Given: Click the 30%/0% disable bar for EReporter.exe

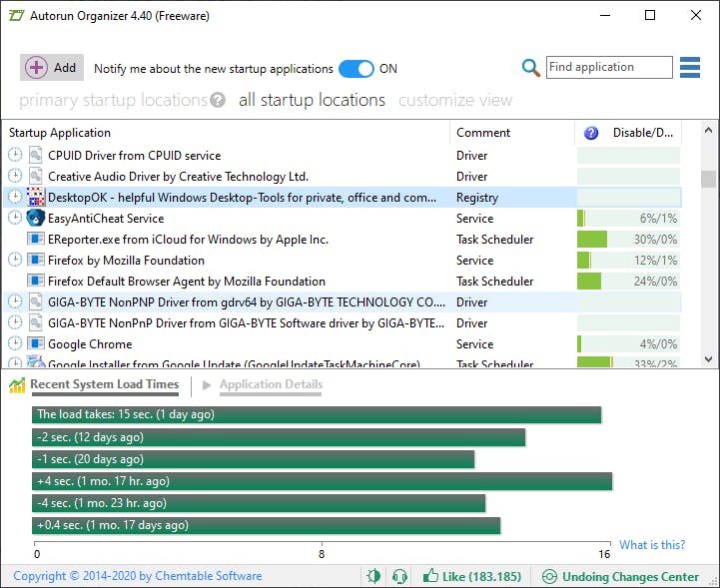Looking at the screenshot, I should pyautogui.click(x=628, y=240).
